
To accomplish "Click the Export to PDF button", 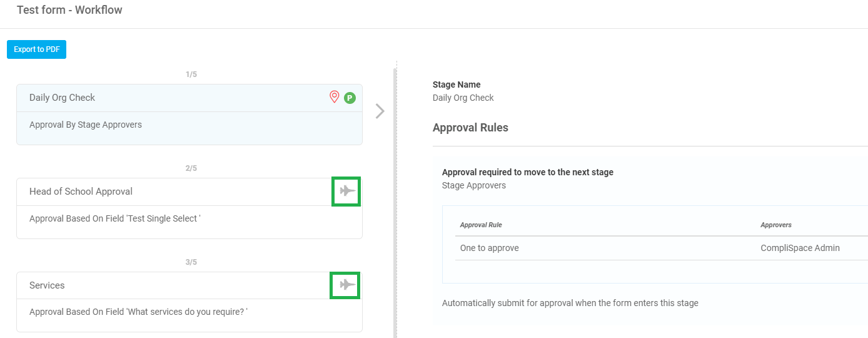I will click(x=36, y=49).
